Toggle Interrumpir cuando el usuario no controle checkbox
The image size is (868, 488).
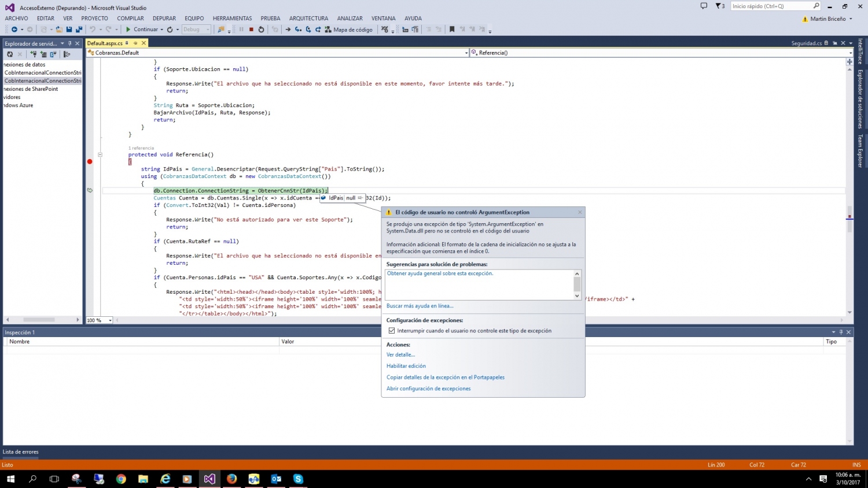click(x=392, y=331)
